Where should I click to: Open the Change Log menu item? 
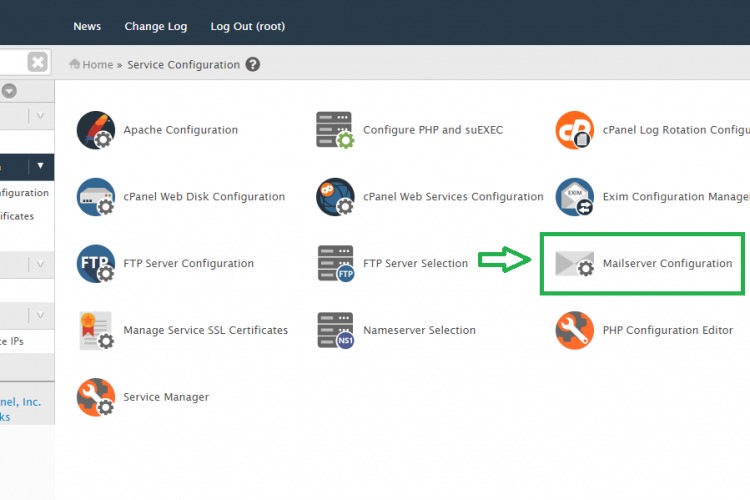pyautogui.click(x=156, y=26)
